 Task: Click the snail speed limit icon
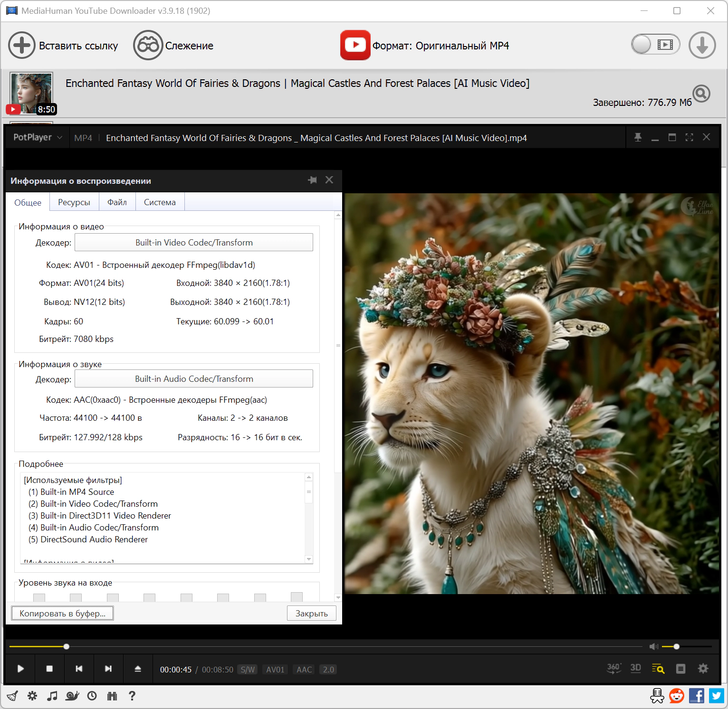point(72,696)
